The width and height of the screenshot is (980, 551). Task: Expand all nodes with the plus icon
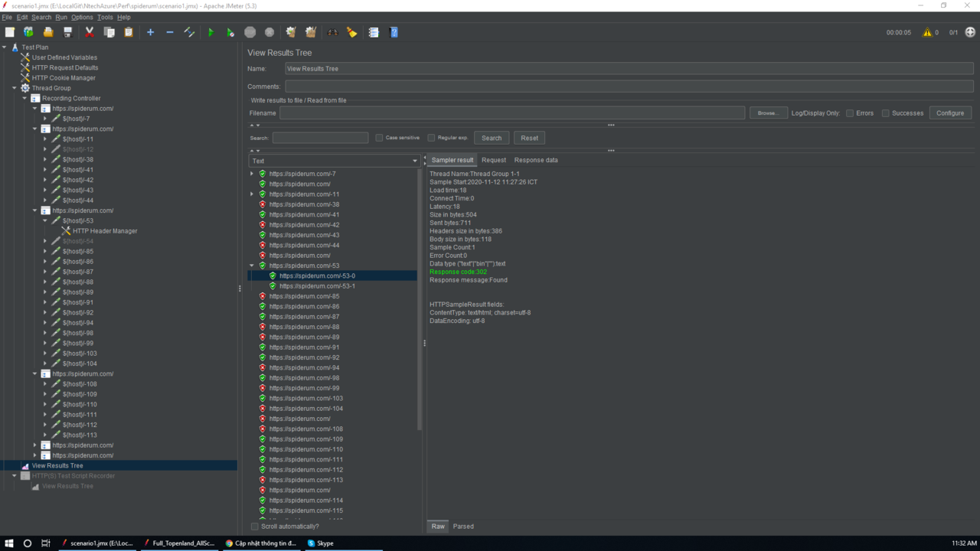150,32
